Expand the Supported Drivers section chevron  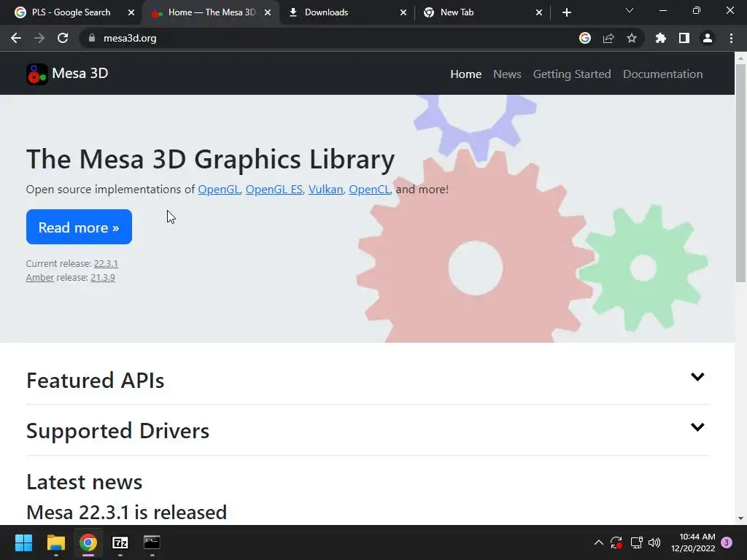click(x=697, y=427)
